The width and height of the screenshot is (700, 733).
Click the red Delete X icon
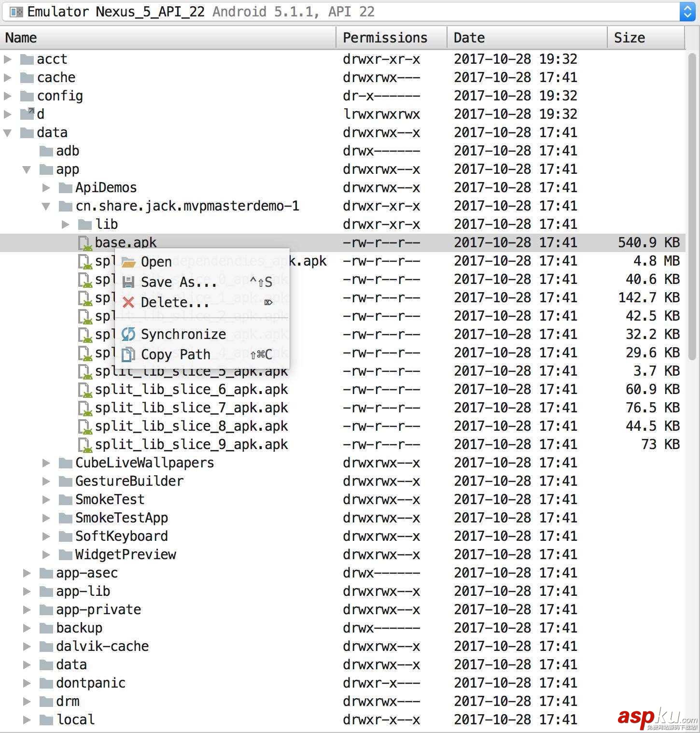128,303
